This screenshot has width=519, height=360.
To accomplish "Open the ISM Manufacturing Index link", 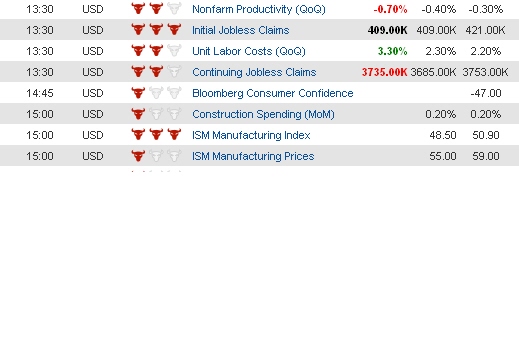I will 251,135.
